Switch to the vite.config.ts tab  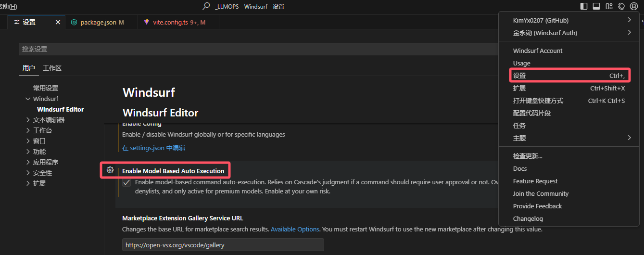coord(178,22)
